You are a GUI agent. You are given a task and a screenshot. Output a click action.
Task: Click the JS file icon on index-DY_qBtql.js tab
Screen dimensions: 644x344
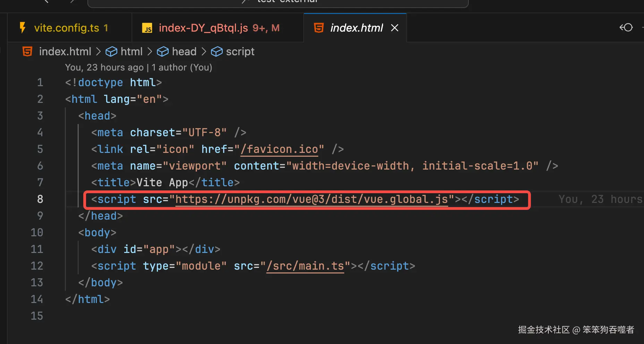147,28
